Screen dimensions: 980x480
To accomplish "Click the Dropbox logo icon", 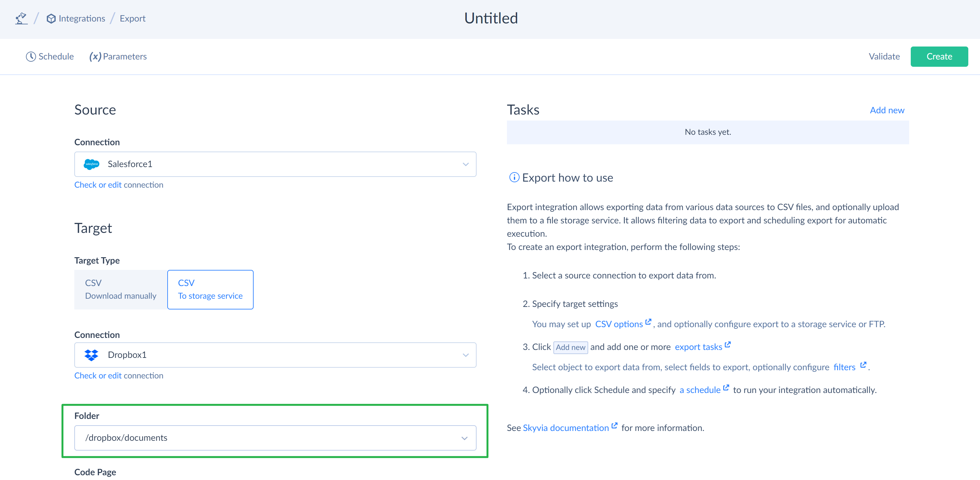I will (91, 355).
